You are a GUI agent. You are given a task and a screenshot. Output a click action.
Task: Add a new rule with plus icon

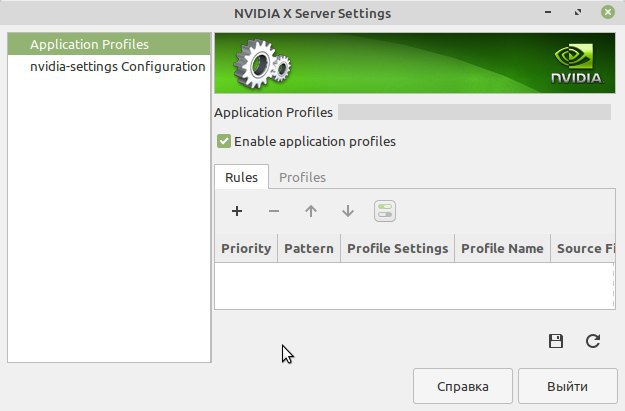[x=237, y=211]
